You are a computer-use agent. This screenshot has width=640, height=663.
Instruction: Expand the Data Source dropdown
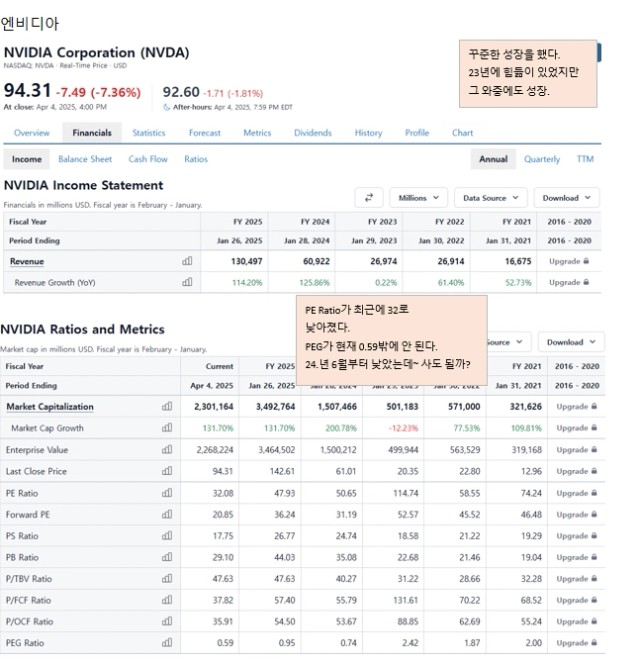coord(491,197)
